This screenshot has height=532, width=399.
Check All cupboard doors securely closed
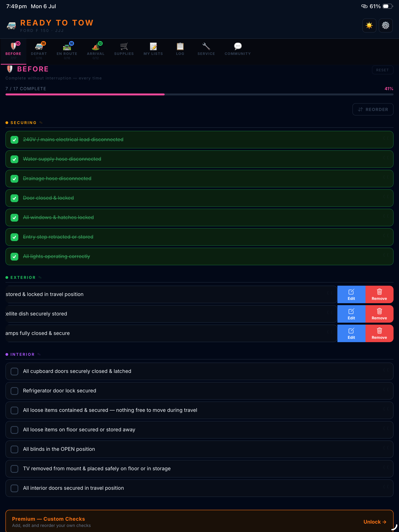(14, 371)
